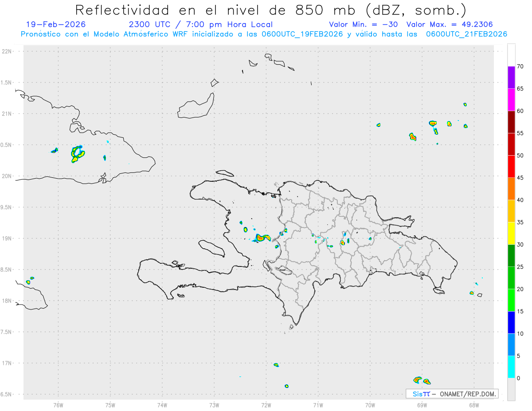Screen dimensions: 532x411
Task: Click the '70W' longitude label
Action: pos(370,405)
